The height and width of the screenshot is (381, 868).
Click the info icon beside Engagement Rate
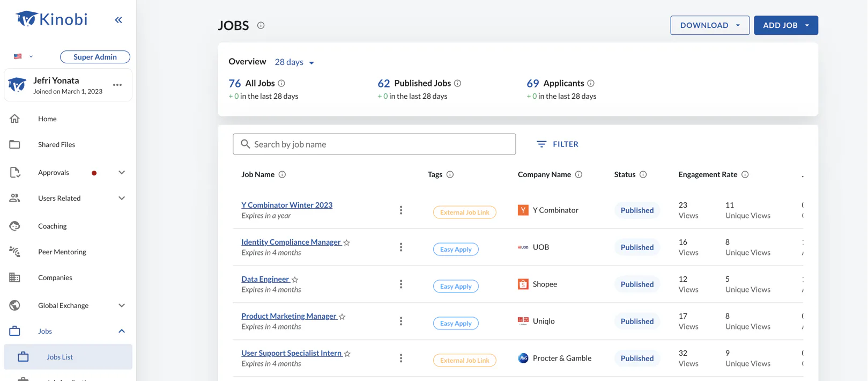pos(745,174)
